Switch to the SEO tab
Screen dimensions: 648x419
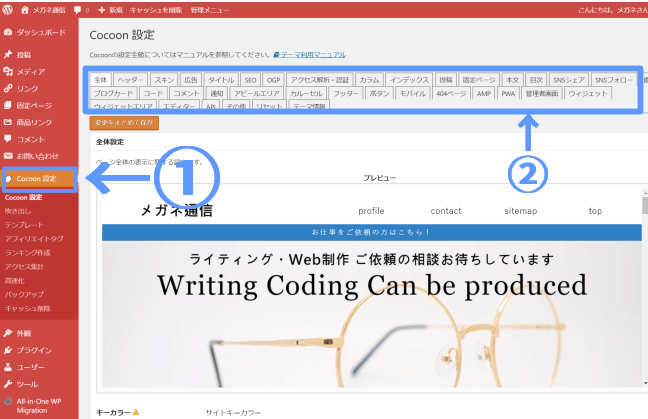(250, 80)
